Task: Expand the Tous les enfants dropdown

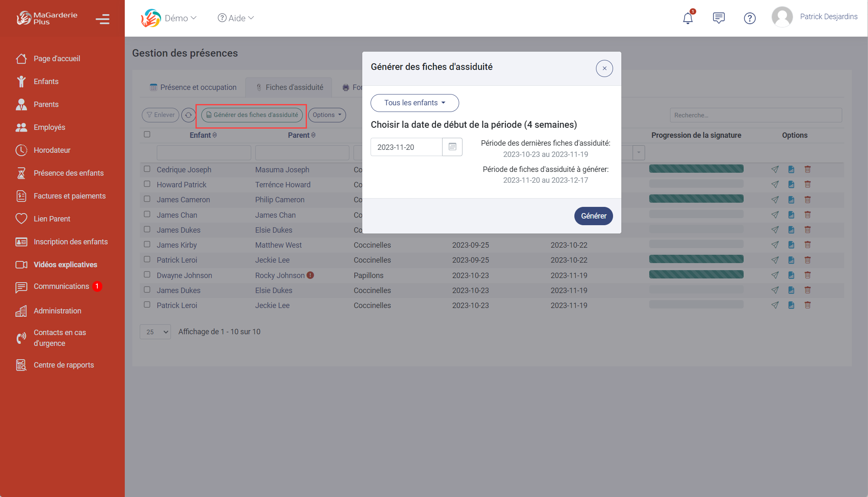Action: 415,103
